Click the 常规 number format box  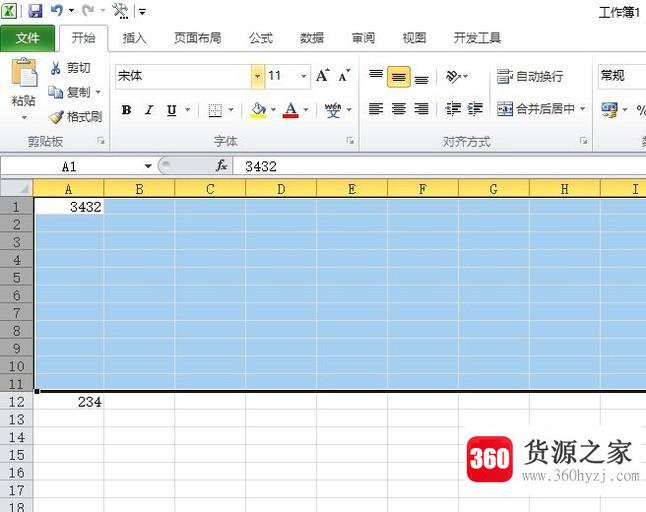point(622,76)
